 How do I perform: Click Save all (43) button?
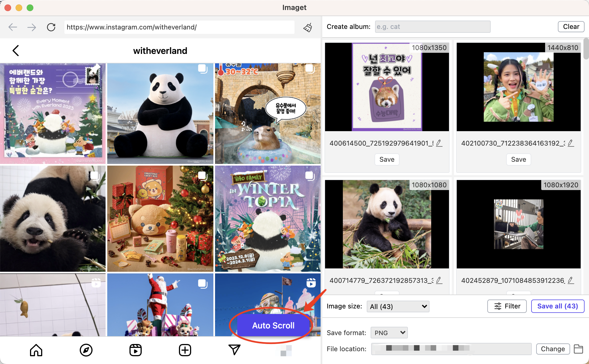[557, 306]
